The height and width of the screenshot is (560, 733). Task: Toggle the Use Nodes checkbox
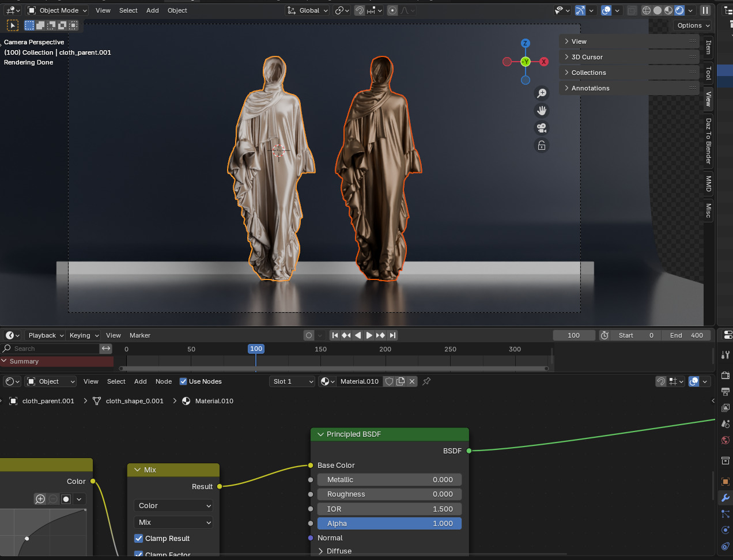[x=183, y=381]
